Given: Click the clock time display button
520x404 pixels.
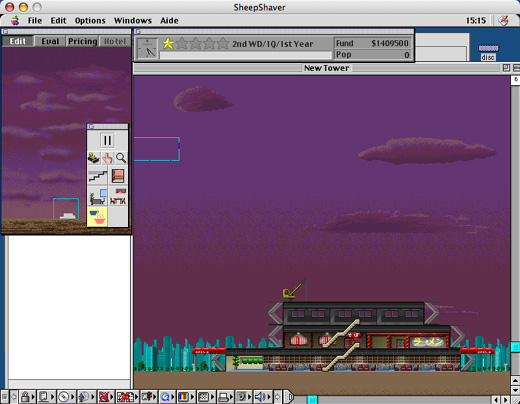Looking at the screenshot, I should [x=147, y=48].
